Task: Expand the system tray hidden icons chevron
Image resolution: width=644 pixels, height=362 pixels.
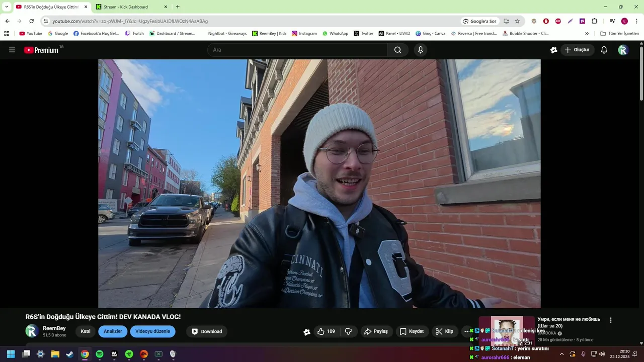Action: pyautogui.click(x=561, y=354)
